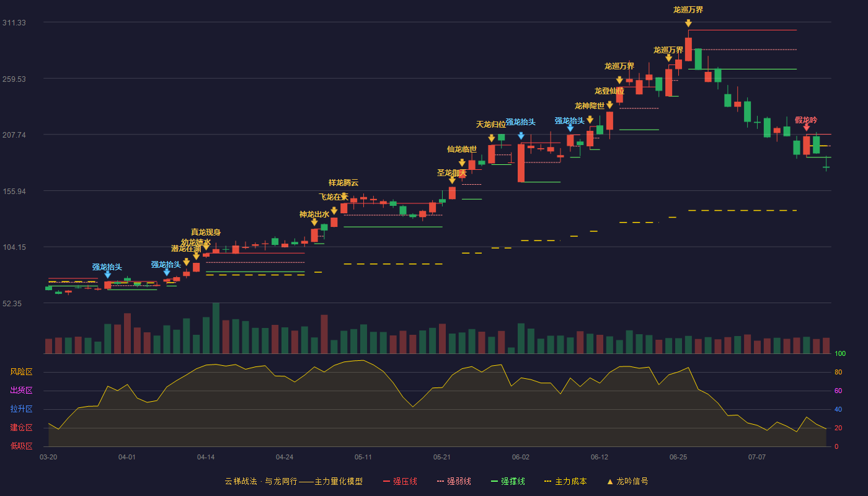Click blue 强龙抬头 arrow beside 天龙归位

[521, 135]
